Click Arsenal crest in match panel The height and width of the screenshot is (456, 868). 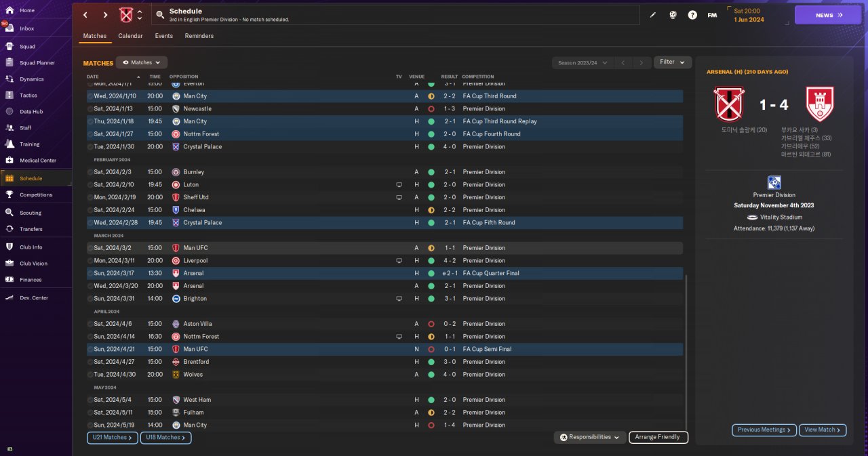click(819, 104)
